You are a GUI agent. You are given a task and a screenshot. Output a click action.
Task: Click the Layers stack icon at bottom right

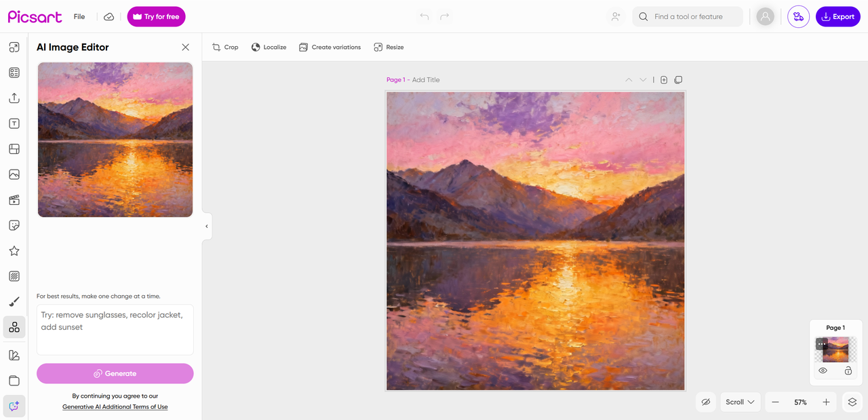coord(852,402)
